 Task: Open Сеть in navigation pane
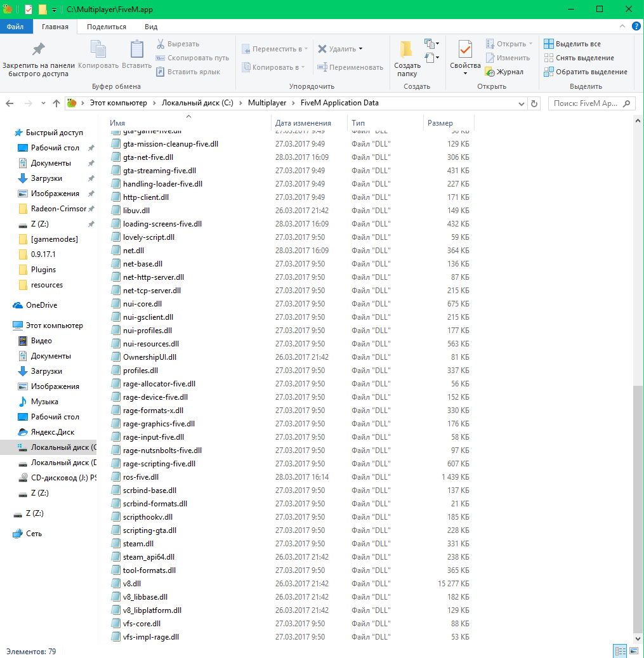click(27, 534)
